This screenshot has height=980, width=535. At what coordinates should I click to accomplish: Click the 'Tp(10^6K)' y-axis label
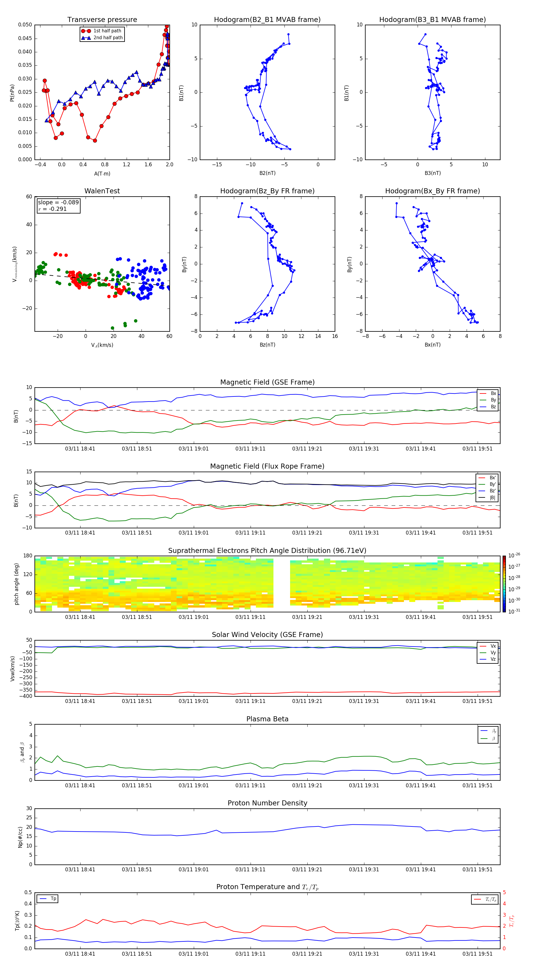(x=18, y=921)
